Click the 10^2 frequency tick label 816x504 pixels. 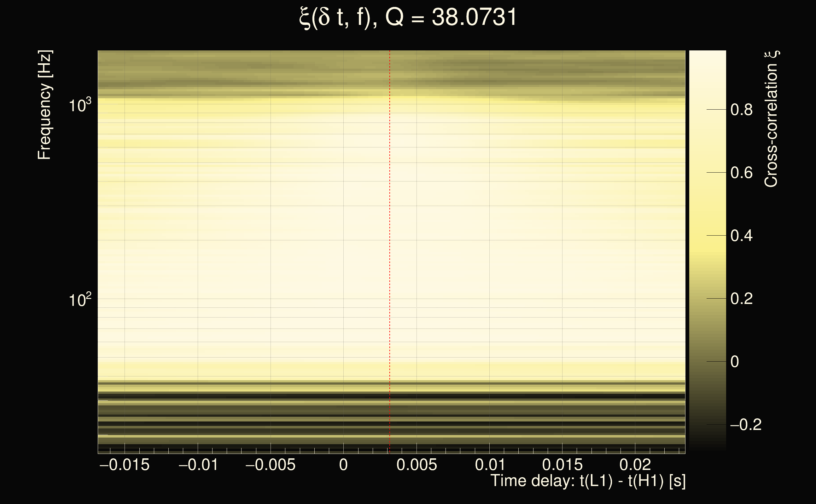pyautogui.click(x=79, y=300)
